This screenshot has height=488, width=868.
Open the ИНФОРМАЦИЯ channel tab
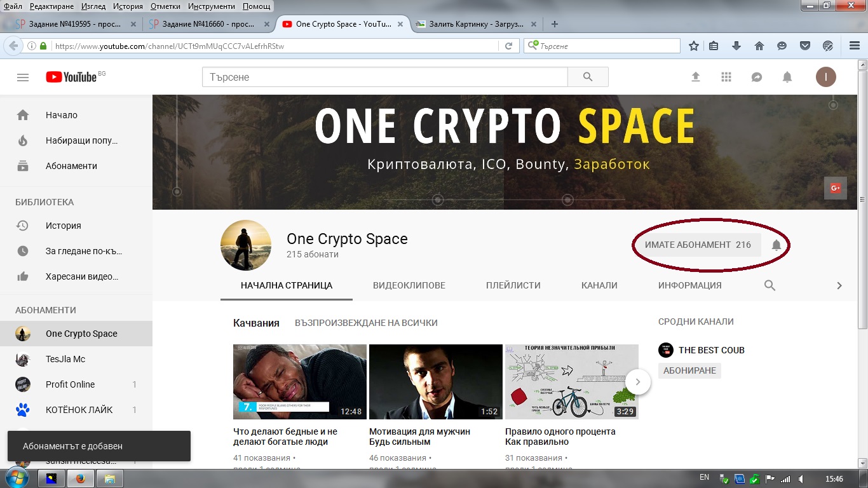689,285
